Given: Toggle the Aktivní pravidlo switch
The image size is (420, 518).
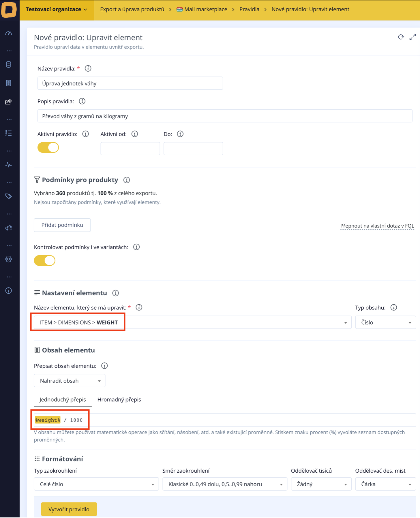Looking at the screenshot, I should (x=48, y=148).
